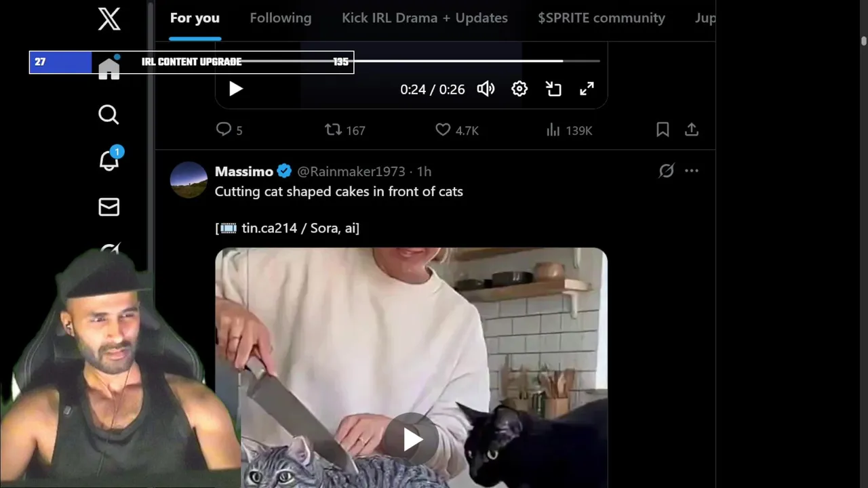Open Messages envelope icon
The height and width of the screenshot is (488, 868).
(109, 207)
